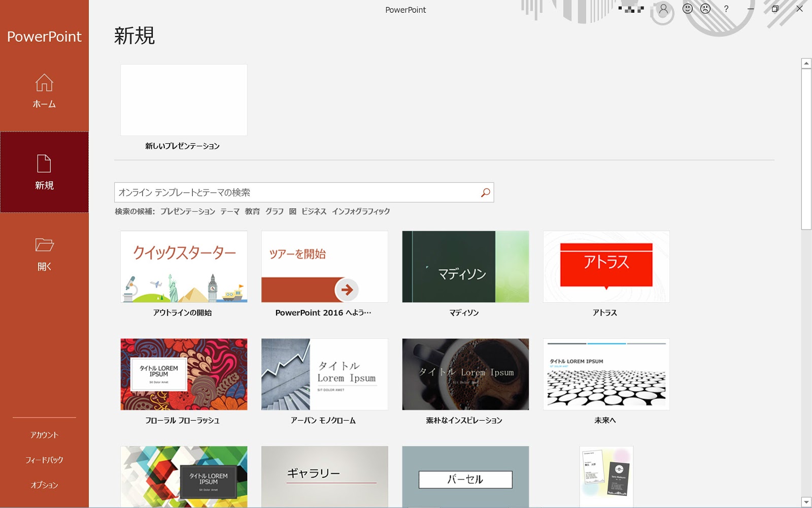Image resolution: width=812 pixels, height=508 pixels.
Task: Open the クイックスターター outline template
Action: click(x=184, y=267)
